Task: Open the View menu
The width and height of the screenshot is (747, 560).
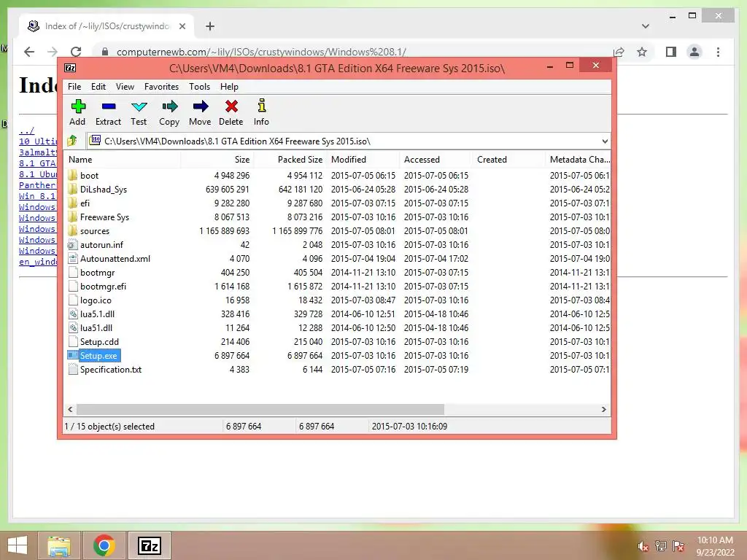Action: [x=125, y=87]
